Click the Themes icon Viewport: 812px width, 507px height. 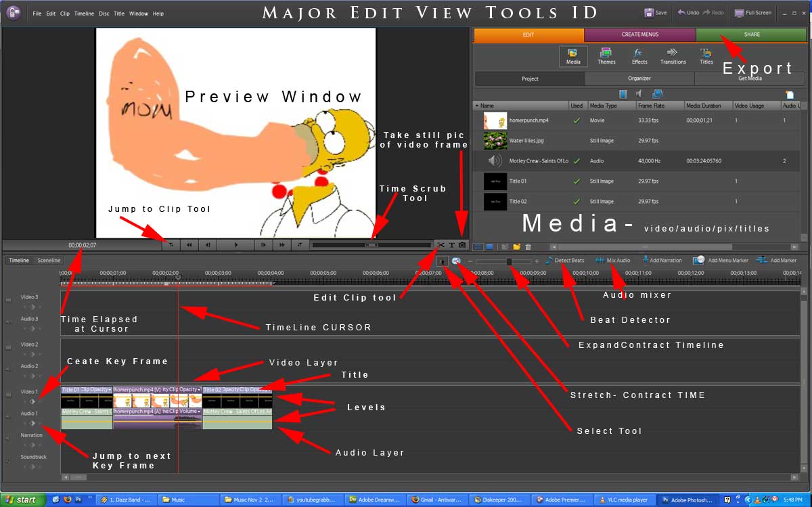[606, 56]
